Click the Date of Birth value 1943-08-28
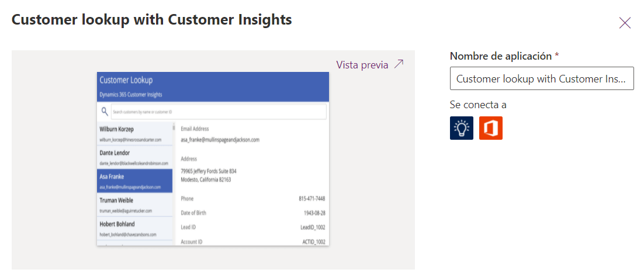 314,213
